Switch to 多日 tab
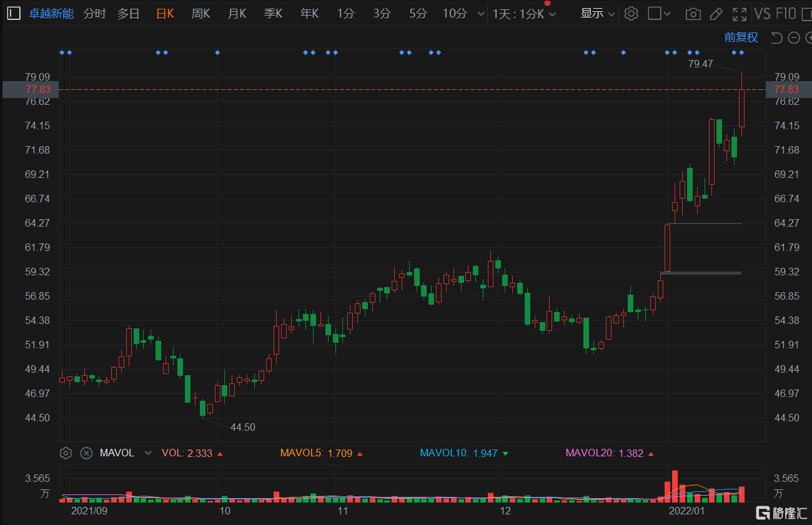 click(129, 13)
